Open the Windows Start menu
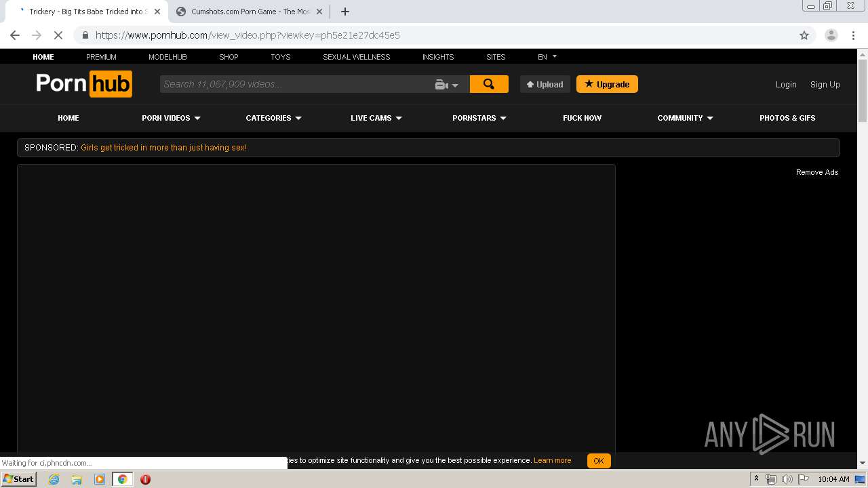Screen dimensions: 868x488 18,479
